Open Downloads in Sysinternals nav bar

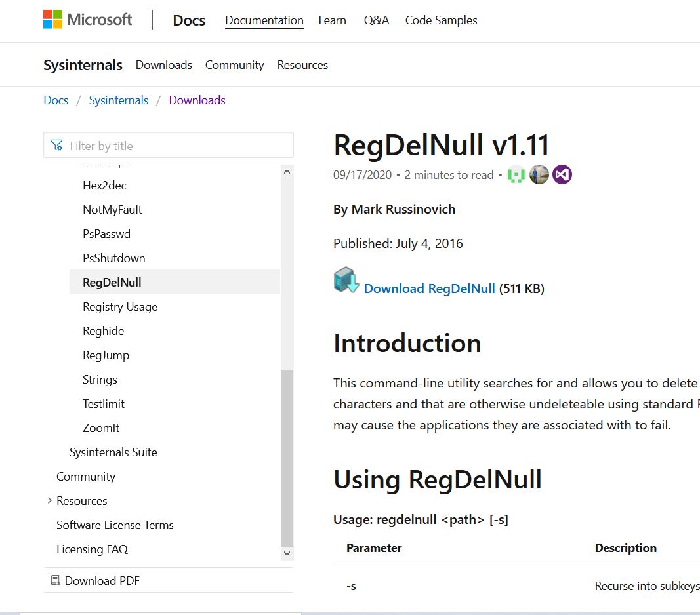(x=164, y=65)
